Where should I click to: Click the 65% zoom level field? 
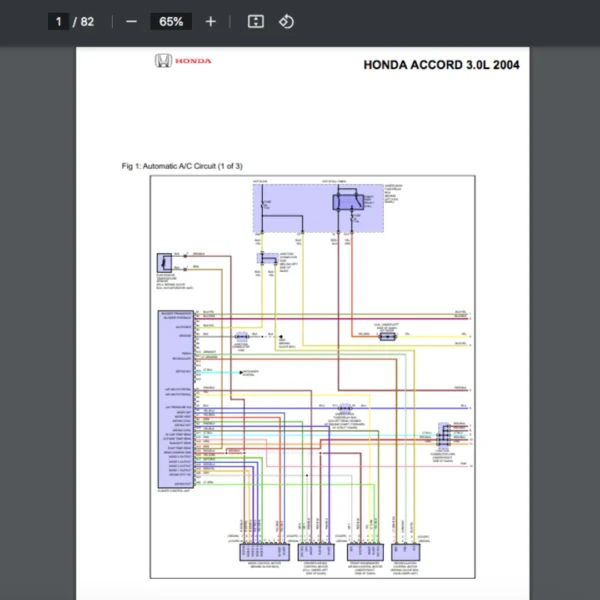click(x=170, y=21)
